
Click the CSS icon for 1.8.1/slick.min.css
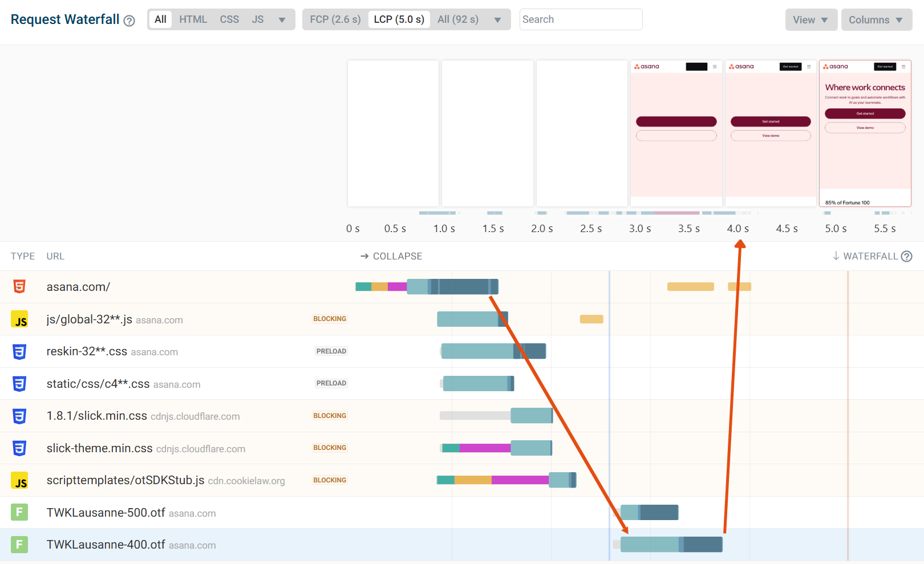[x=19, y=416]
